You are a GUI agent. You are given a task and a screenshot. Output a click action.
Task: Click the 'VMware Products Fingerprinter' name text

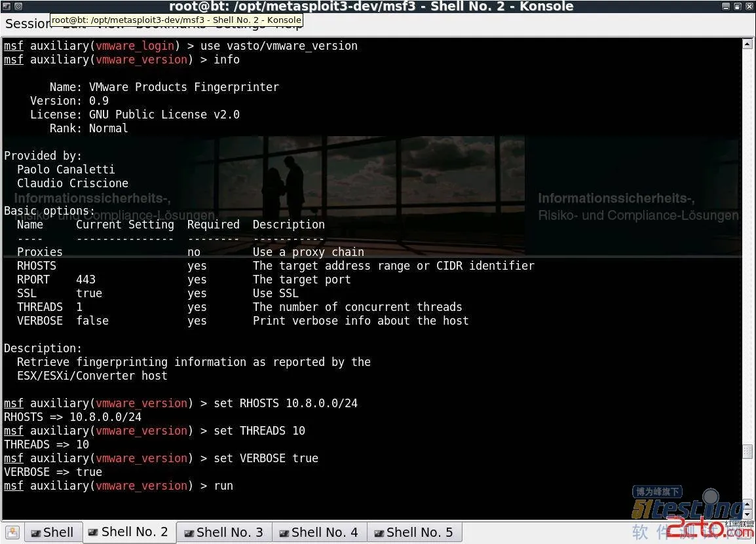coord(183,87)
